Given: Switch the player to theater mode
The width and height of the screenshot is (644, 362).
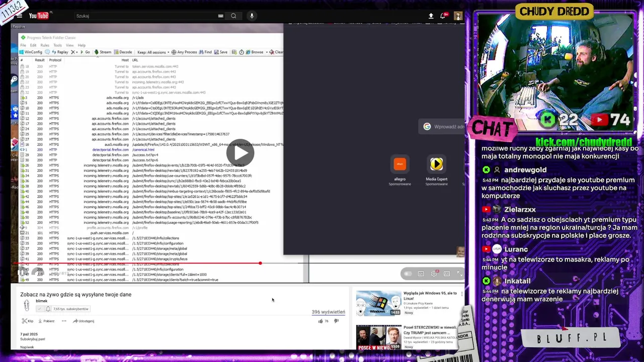Looking at the screenshot, I should tap(447, 274).
